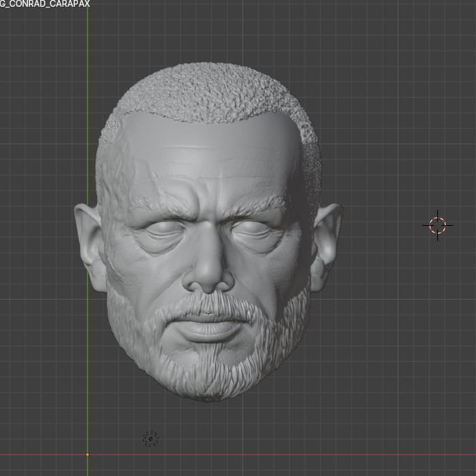
Task: Click the beard at the chin
Action: pyautogui.click(x=209, y=378)
